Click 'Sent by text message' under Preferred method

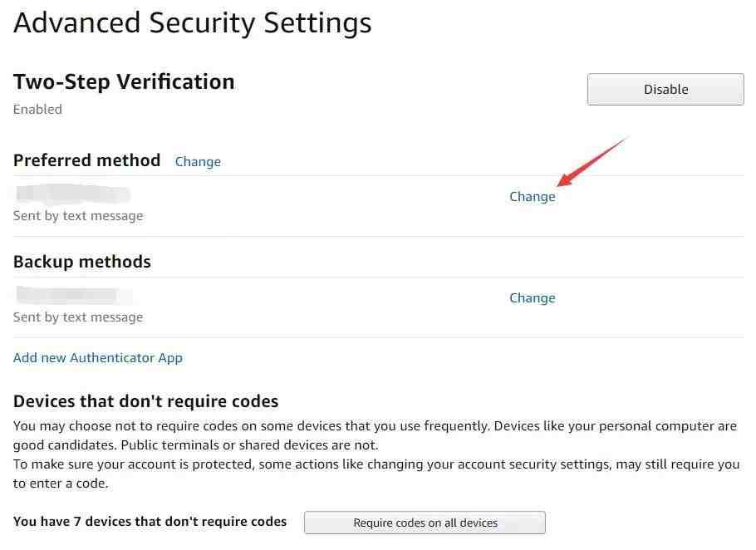(x=78, y=216)
